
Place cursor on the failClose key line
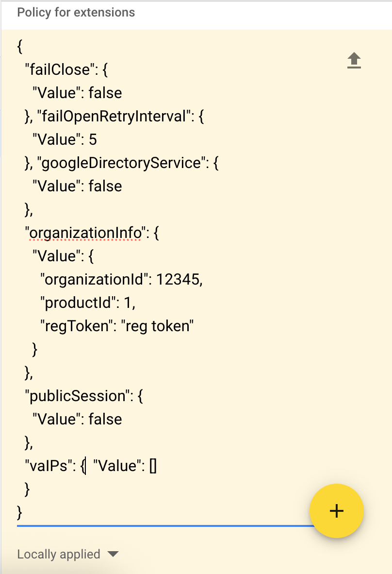point(66,69)
